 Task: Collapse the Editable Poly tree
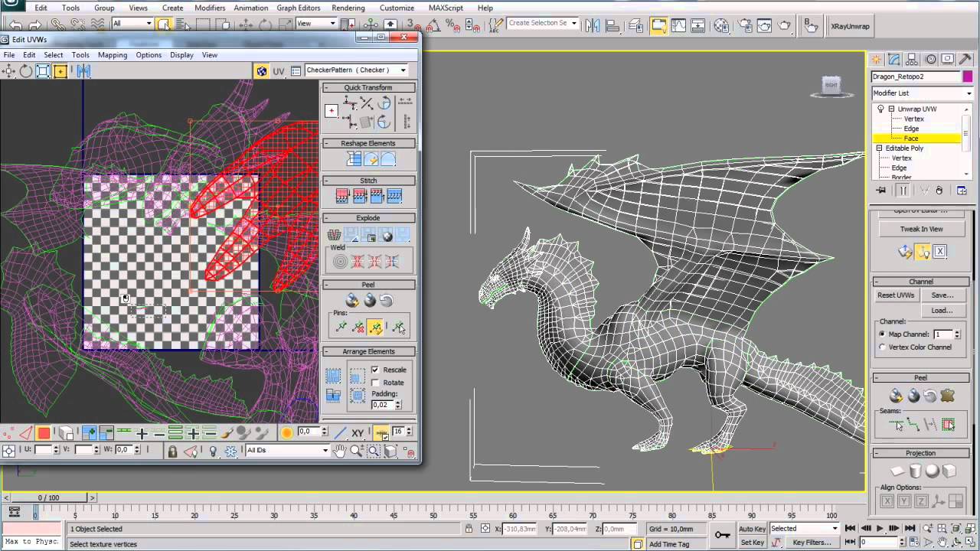[879, 148]
